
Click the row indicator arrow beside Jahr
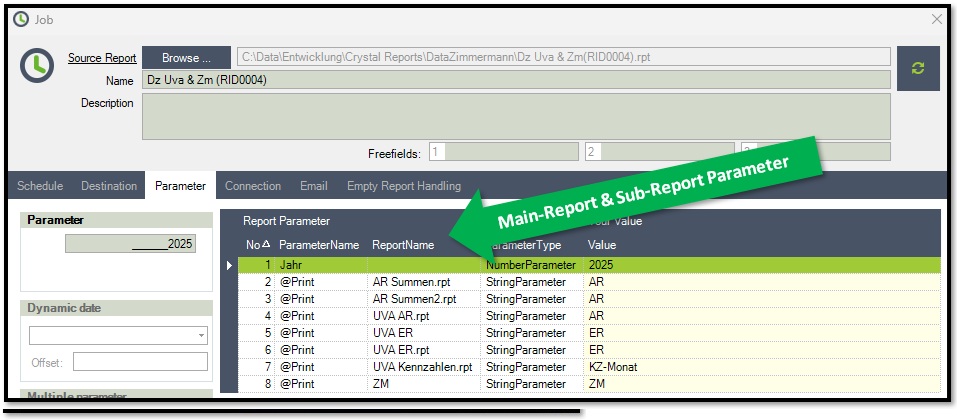(230, 266)
